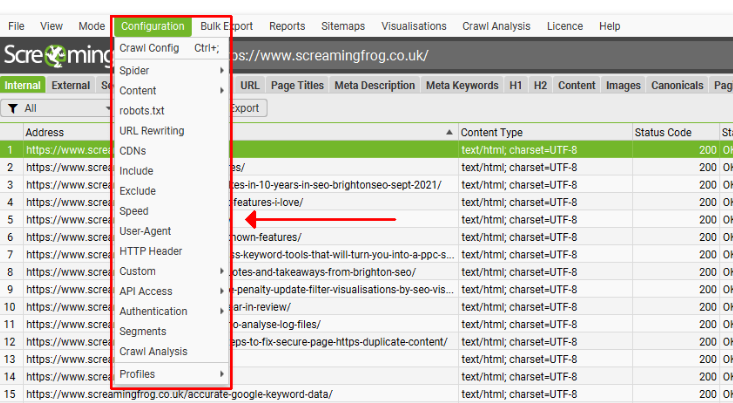The height and width of the screenshot is (403, 733).
Task: Switch to the H1 tab
Action: pyautogui.click(x=515, y=86)
